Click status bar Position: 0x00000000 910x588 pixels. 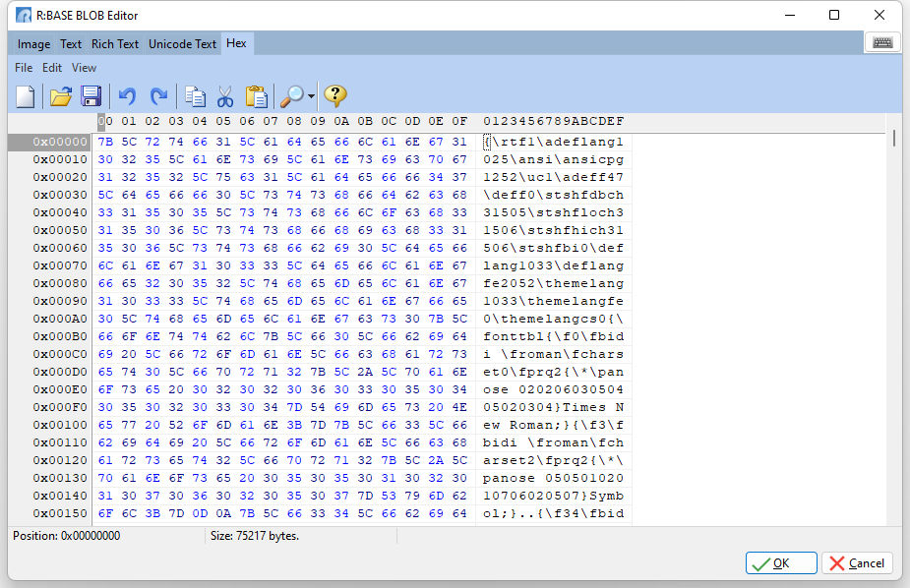tap(67, 536)
